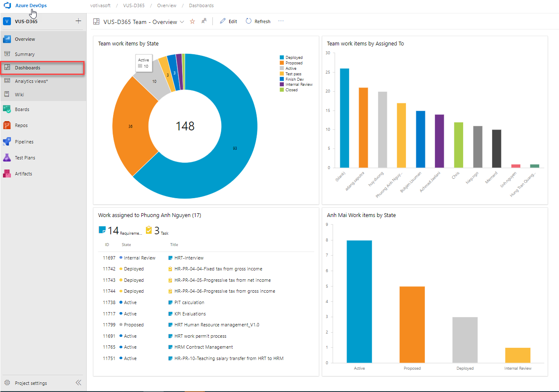Click the State column header
Screen dimensions: 559x392
(x=126, y=245)
